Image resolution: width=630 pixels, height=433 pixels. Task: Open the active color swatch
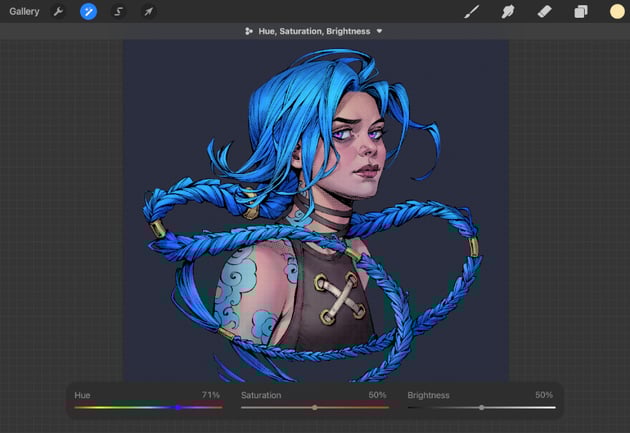pos(617,12)
